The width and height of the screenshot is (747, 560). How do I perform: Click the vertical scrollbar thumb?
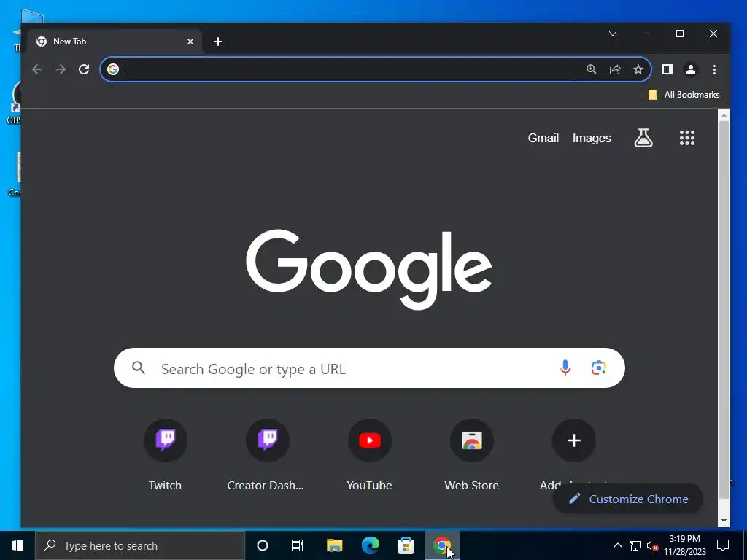pyautogui.click(x=724, y=309)
